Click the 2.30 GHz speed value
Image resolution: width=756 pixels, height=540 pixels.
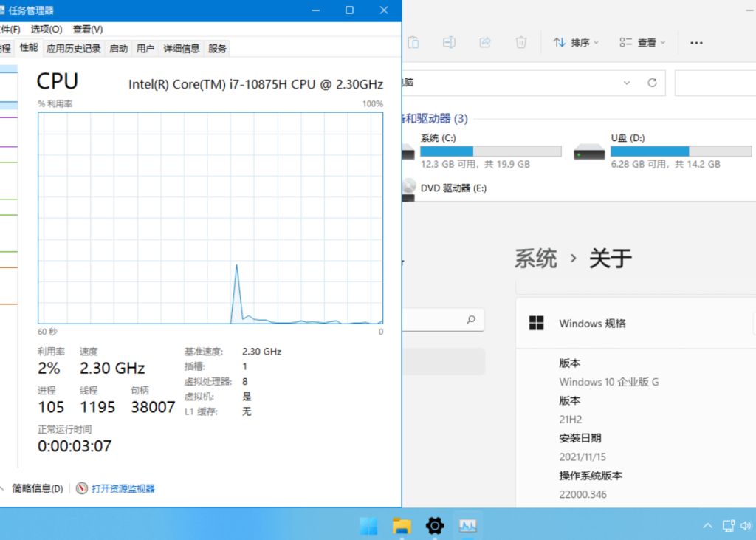(x=112, y=368)
